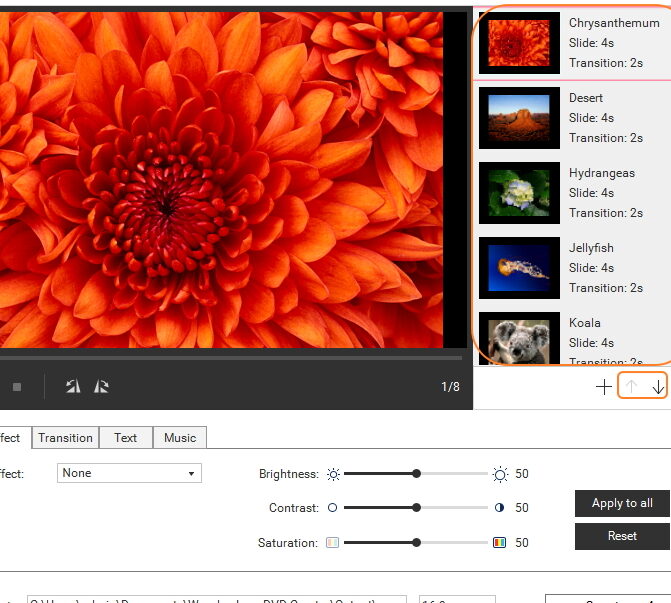Click the Reset button
Viewport: 671px width, 603px height.
click(622, 536)
